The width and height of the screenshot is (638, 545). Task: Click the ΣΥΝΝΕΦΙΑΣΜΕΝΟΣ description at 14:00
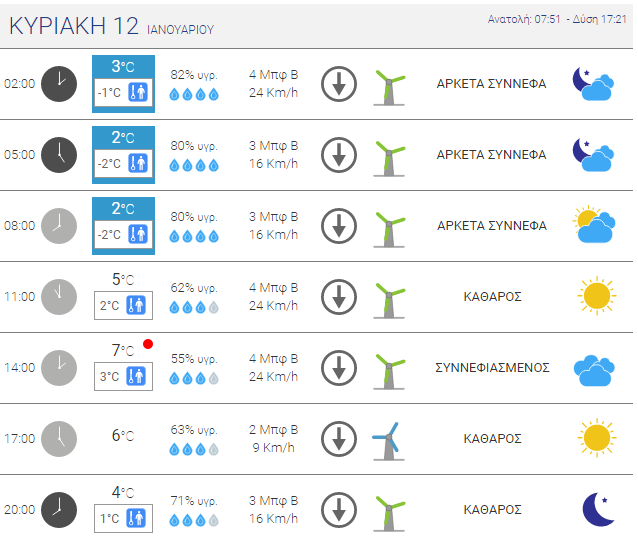coord(492,368)
